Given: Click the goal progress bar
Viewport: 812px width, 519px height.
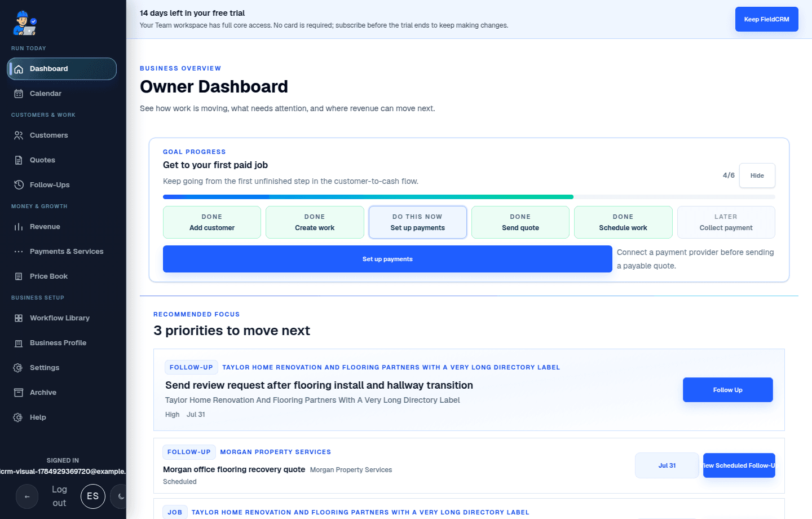Looking at the screenshot, I should pos(469,197).
